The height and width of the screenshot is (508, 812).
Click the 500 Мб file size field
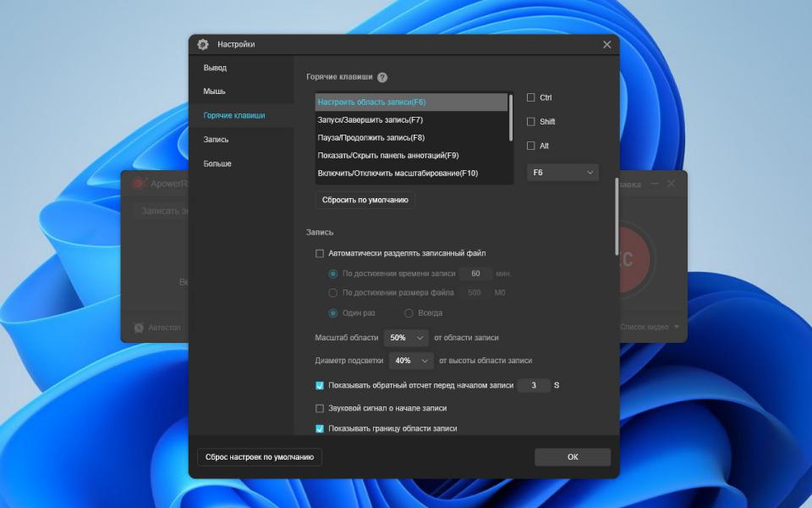point(475,293)
